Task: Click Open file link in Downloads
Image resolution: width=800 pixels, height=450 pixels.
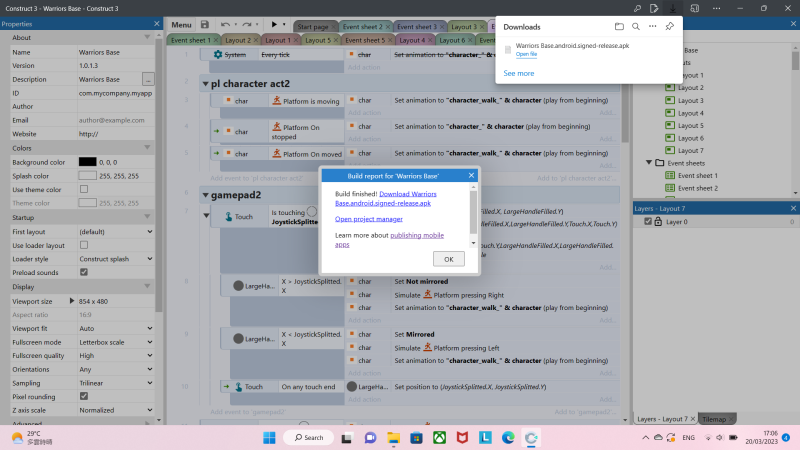Action: coord(526,54)
